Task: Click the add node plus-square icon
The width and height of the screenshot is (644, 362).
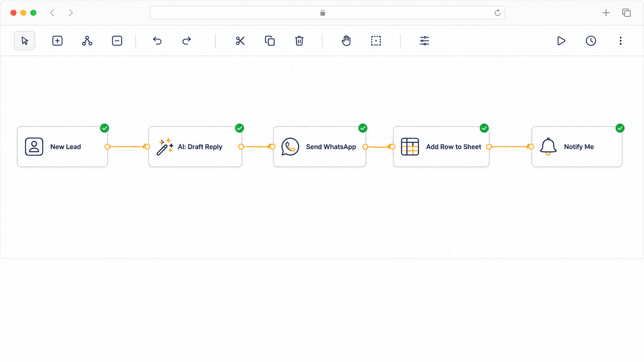Action: (x=58, y=41)
